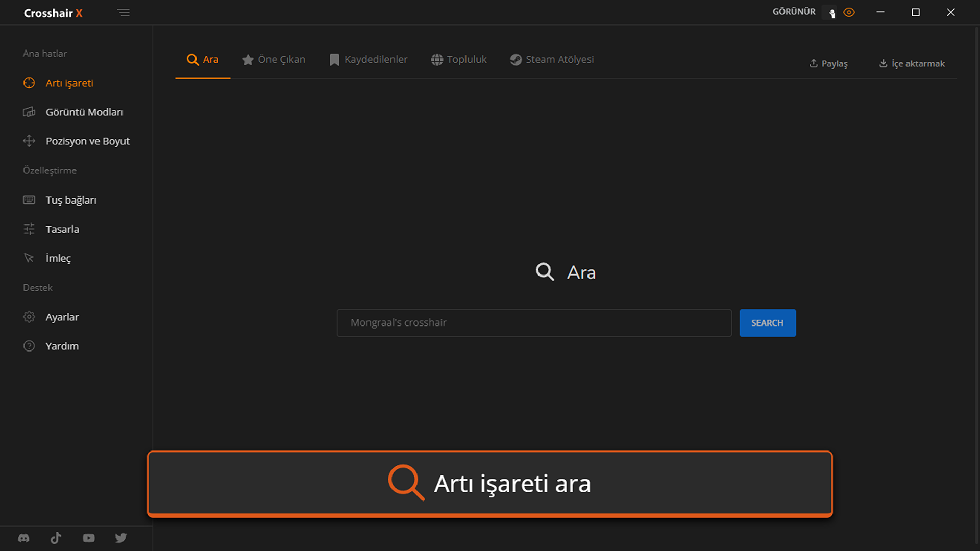Image resolution: width=980 pixels, height=551 pixels.
Task: Click the Crosshair X logo
Action: click(x=53, y=13)
